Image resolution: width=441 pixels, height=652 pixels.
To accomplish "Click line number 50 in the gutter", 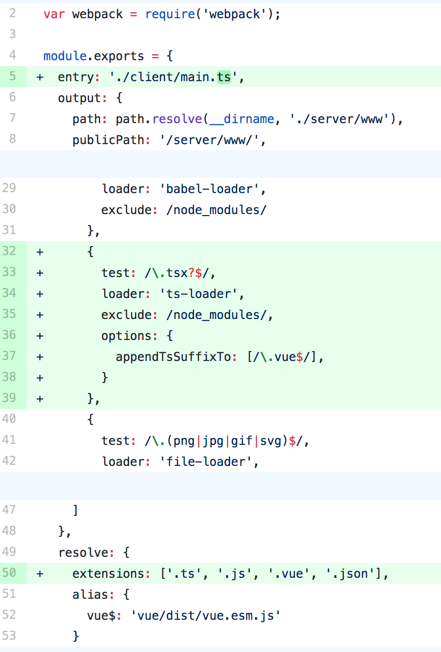I will click(x=9, y=573).
